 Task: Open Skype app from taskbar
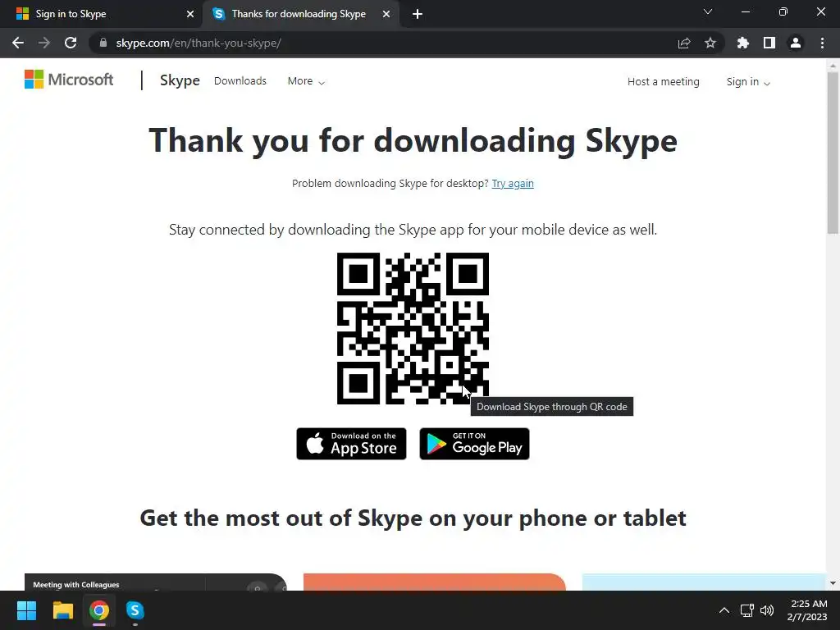[x=135, y=610]
